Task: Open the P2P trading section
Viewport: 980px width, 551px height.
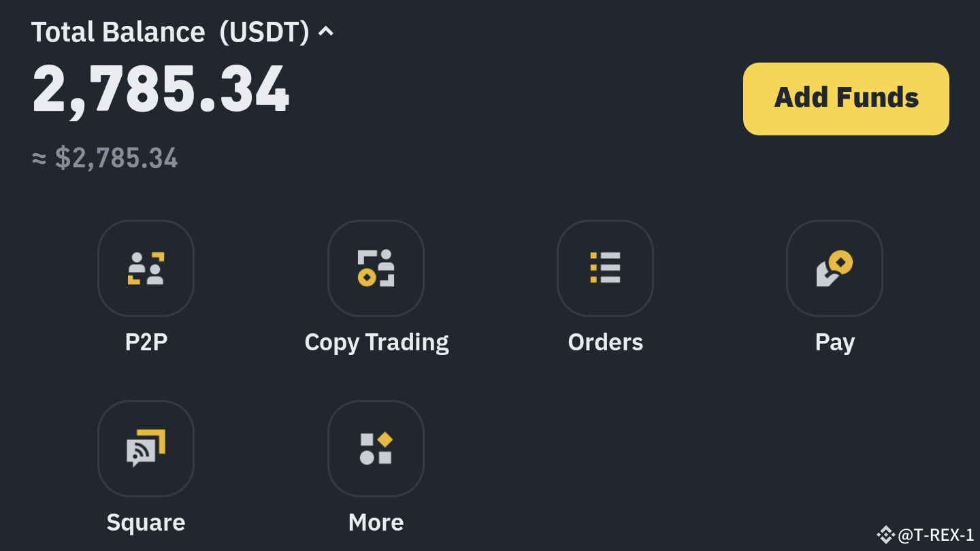Action: (146, 268)
